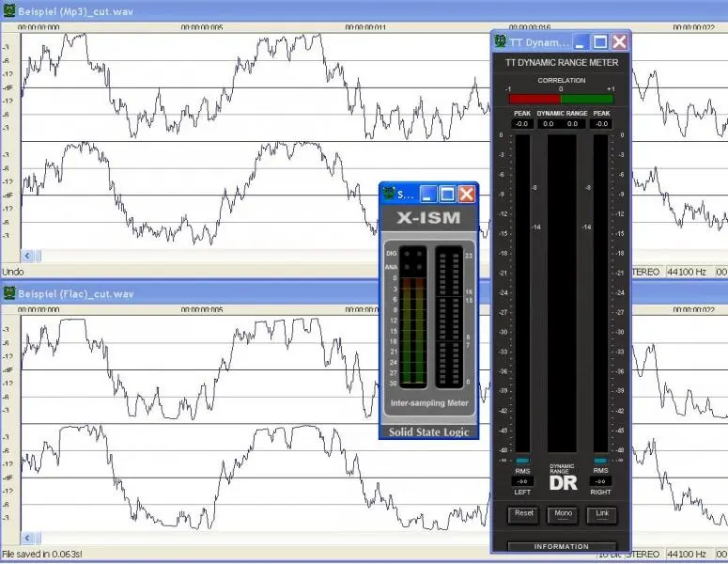This screenshot has width=728, height=564.
Task: Toggle the Link button in the DR meter
Action: tap(601, 514)
